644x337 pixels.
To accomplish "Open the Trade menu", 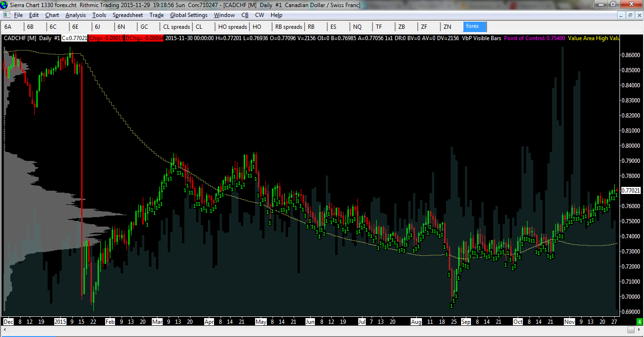I will [157, 15].
